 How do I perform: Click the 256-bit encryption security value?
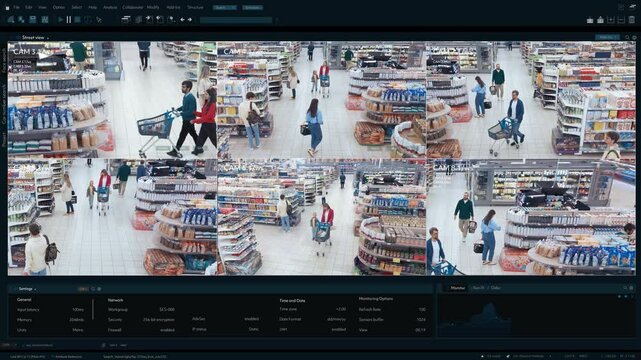pos(159,320)
